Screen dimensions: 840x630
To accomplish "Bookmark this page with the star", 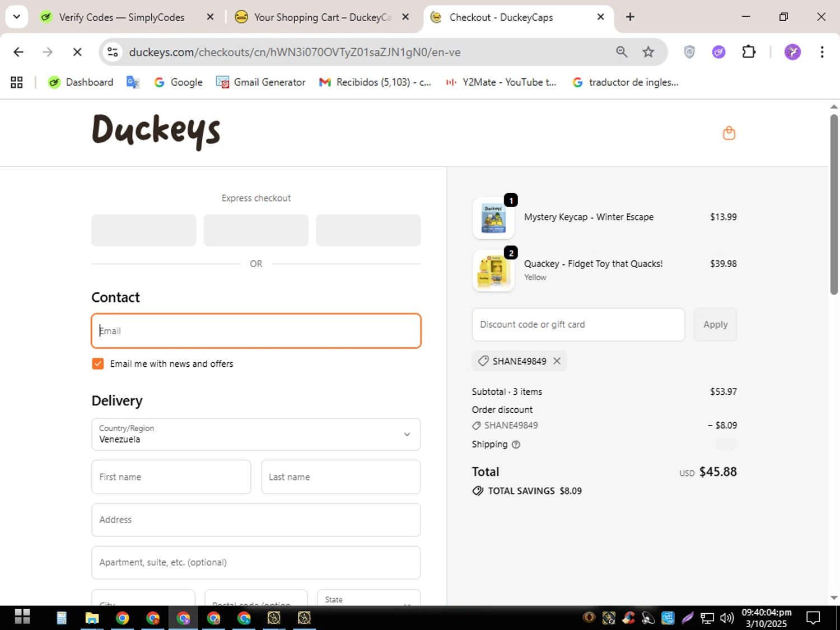I will pyautogui.click(x=648, y=52).
